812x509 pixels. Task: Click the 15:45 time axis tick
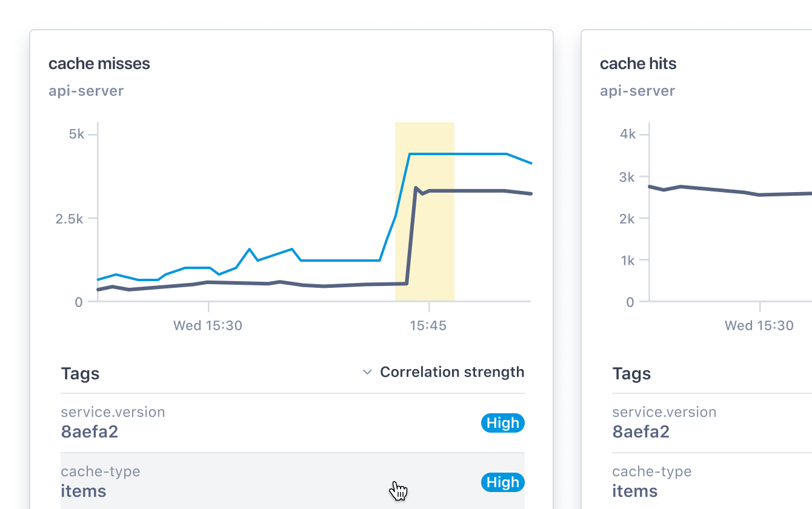pyautogui.click(x=428, y=325)
